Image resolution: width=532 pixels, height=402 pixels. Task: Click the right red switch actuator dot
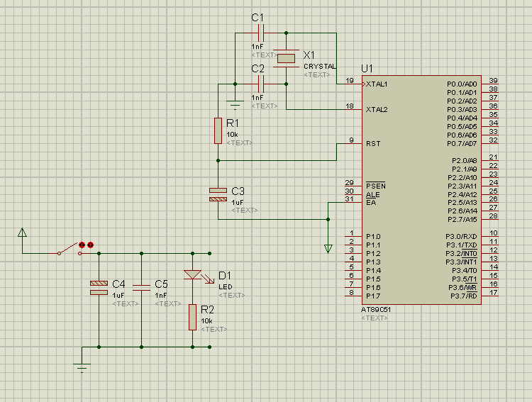(91, 245)
